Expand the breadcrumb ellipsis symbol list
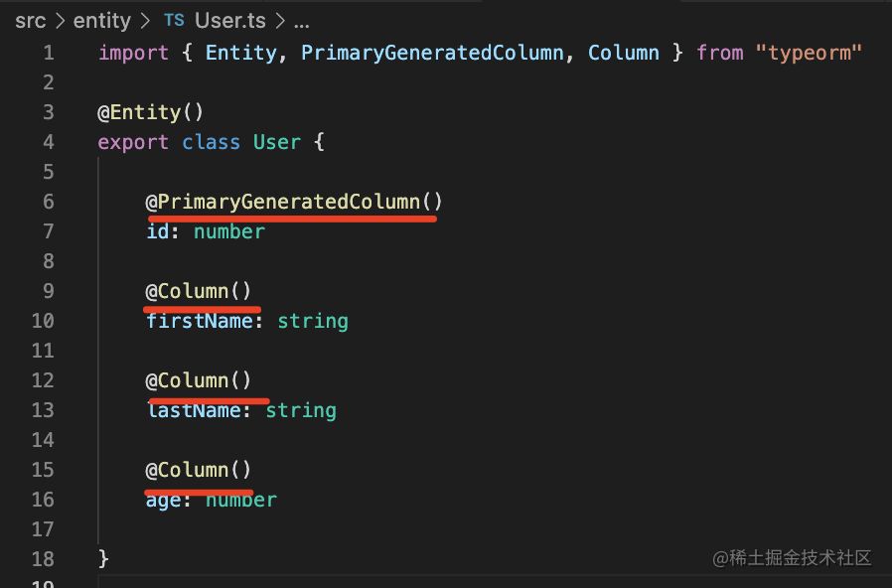 coord(301,21)
